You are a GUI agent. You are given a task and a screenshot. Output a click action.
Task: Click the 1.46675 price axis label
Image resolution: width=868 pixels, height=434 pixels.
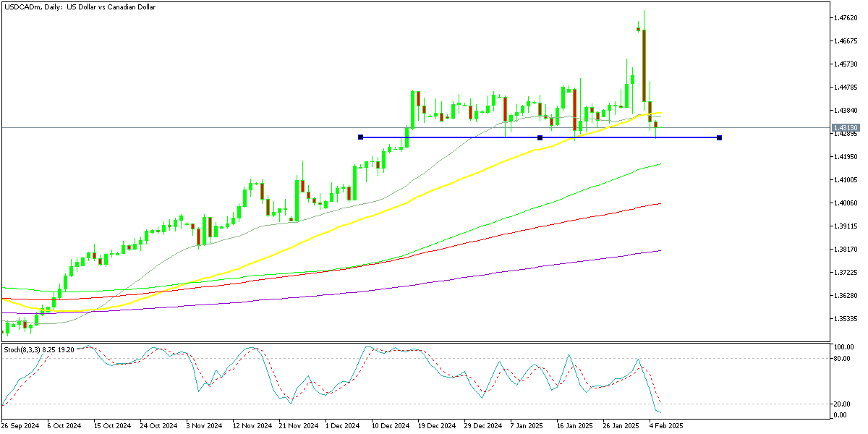tap(845, 41)
